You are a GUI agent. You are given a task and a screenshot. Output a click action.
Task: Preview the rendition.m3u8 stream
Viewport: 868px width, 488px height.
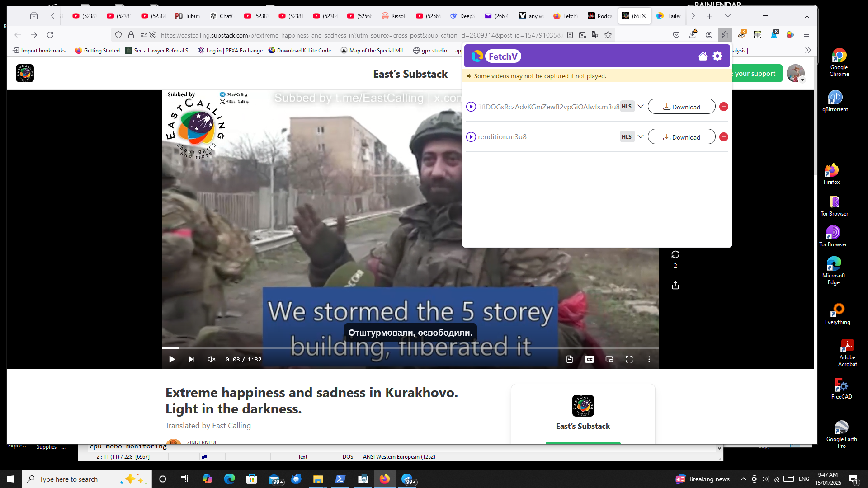(x=471, y=137)
